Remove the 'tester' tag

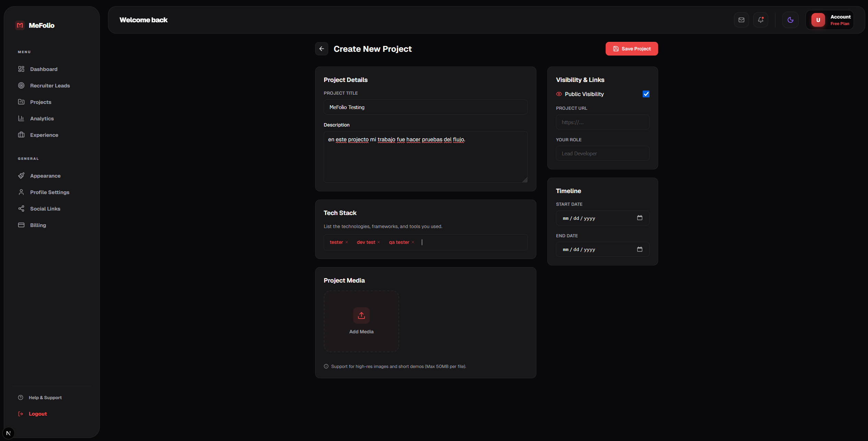[347, 242]
